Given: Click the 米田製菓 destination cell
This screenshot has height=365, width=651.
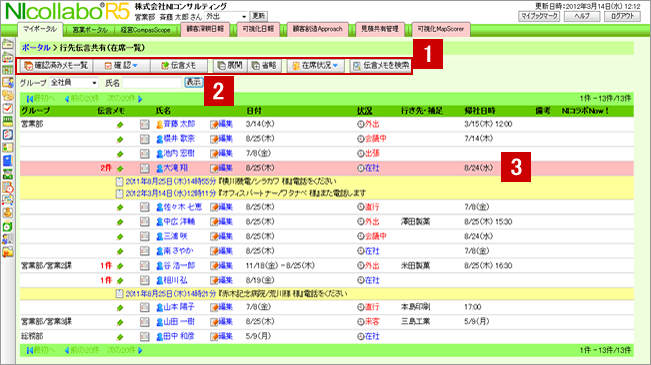Looking at the screenshot, I should [x=415, y=266].
